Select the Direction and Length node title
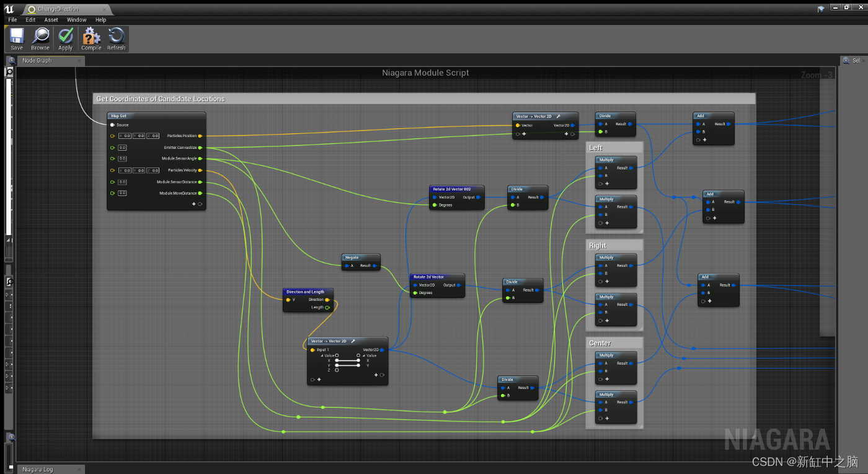This screenshot has width=868, height=474. pos(305,292)
